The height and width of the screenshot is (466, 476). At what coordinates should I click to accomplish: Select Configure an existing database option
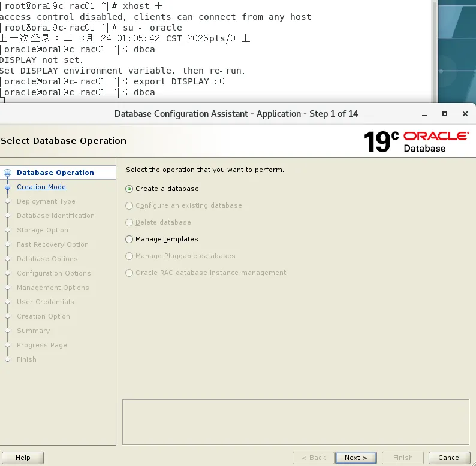(x=129, y=205)
